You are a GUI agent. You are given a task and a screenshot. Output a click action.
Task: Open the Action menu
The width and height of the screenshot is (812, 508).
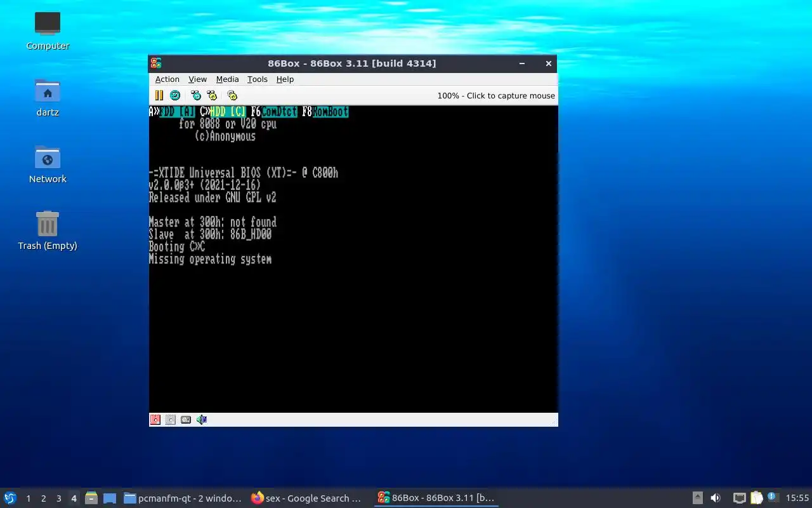coord(167,79)
